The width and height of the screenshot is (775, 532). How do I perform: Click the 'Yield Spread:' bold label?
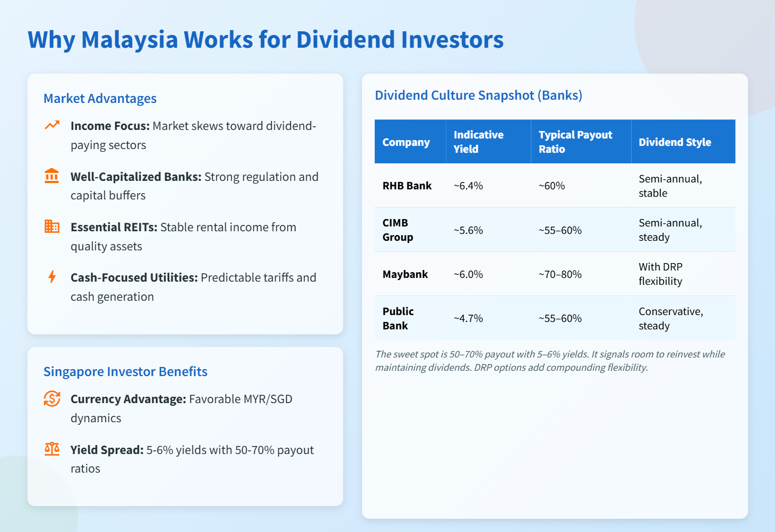tap(107, 450)
